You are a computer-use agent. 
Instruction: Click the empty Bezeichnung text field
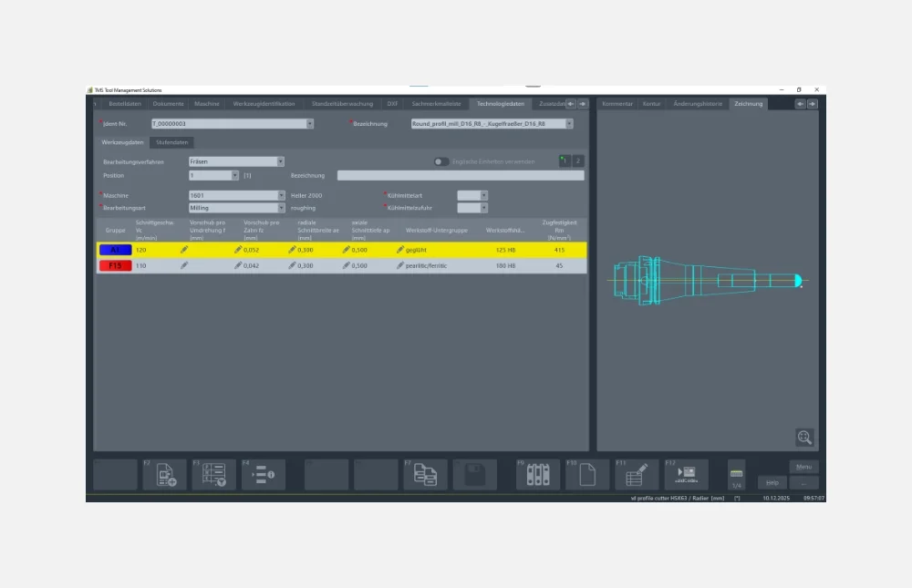click(x=461, y=175)
